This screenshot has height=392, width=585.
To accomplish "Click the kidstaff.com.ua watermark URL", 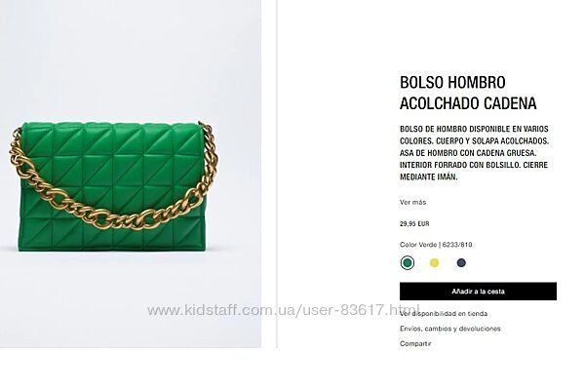I will [x=283, y=310].
